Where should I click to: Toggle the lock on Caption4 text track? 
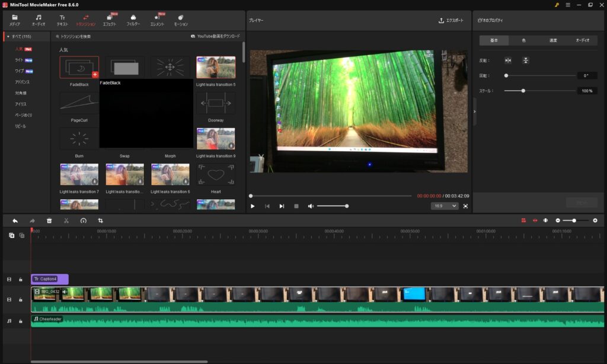(x=21, y=279)
